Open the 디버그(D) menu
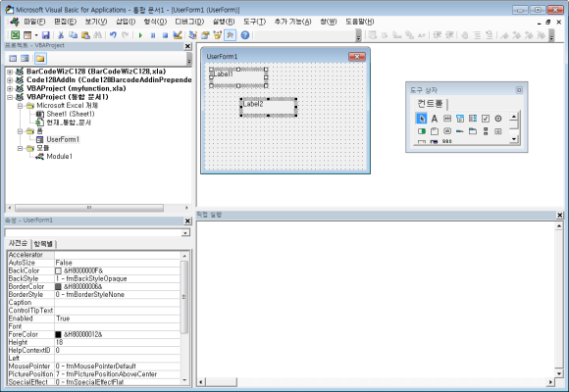The image size is (569, 392). [x=189, y=22]
